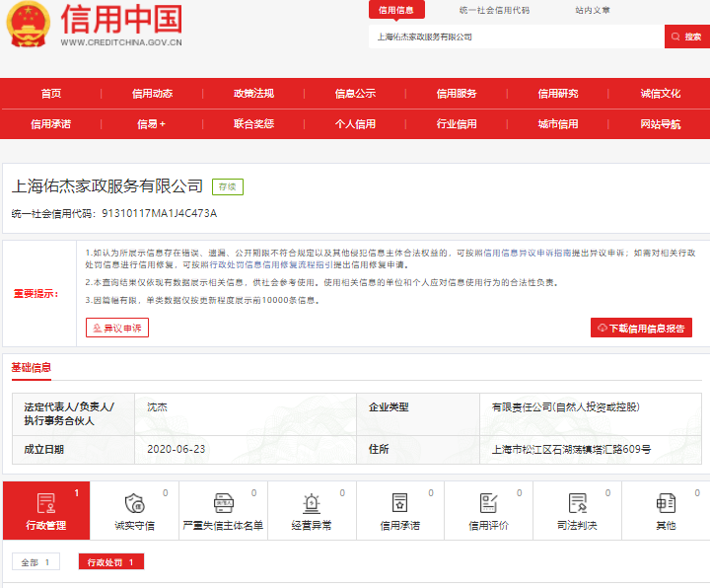Click the 经营异常 alarm icon

312,503
